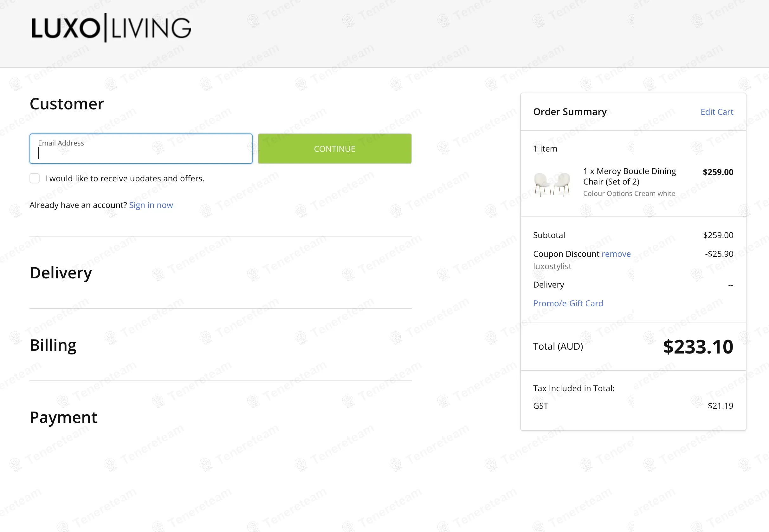This screenshot has height=532, width=769.
Task: Click the Customer section heading
Action: (x=67, y=104)
